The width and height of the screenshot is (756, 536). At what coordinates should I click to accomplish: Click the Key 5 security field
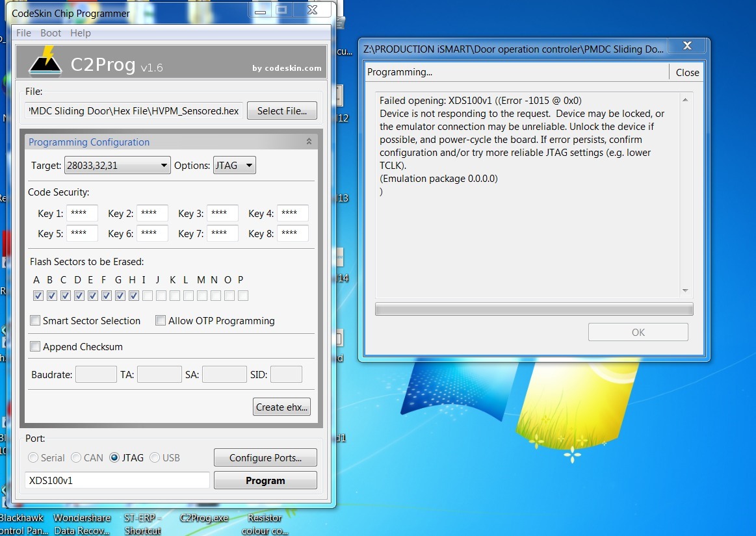pos(82,233)
